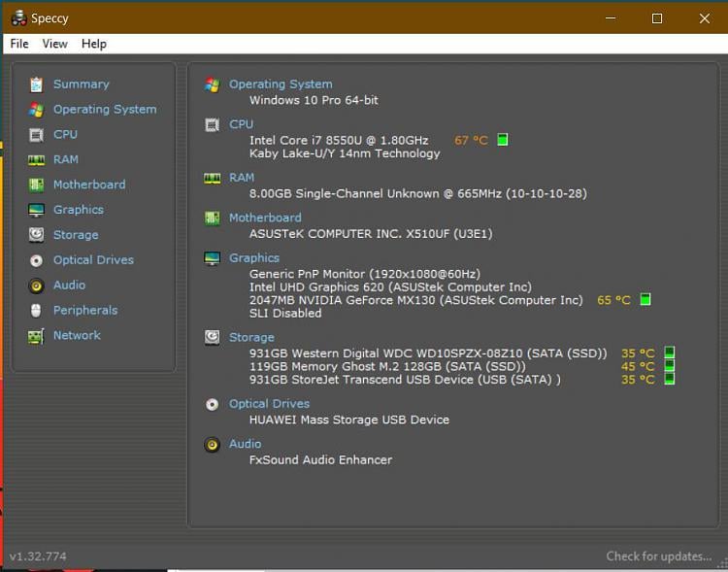Click Check for updates link
Viewport: 728px width, 572px height.
[x=659, y=556]
